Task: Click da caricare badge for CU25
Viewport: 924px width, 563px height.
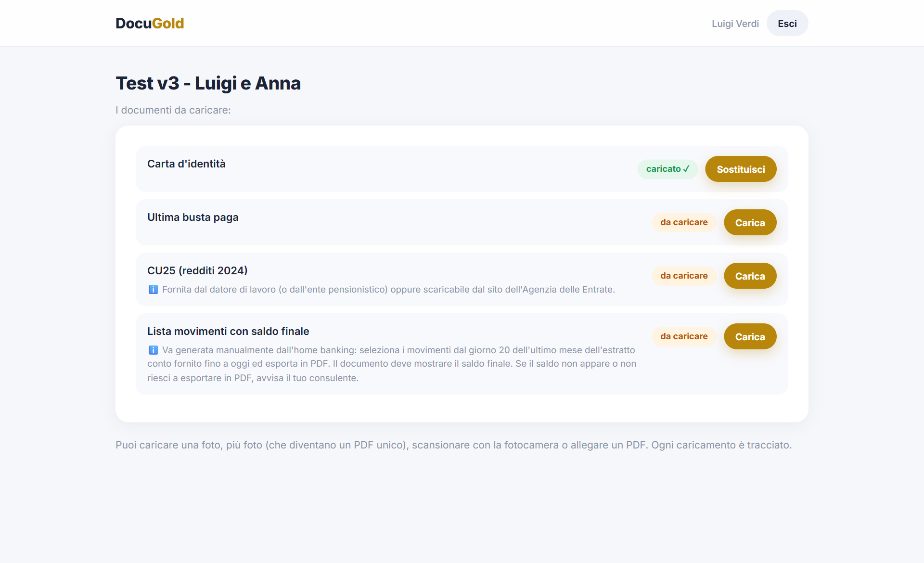Action: tap(684, 276)
